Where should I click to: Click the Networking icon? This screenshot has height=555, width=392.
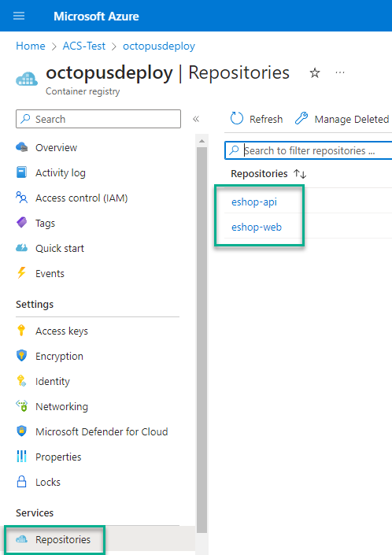(x=21, y=406)
